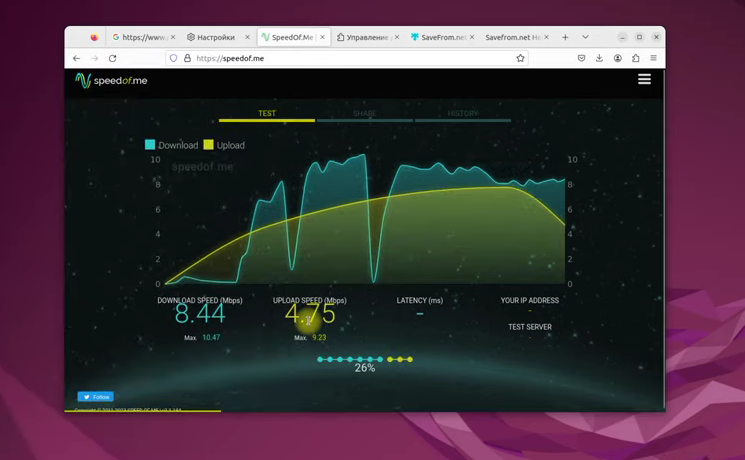Toggle the Upload legend series
The image size is (745, 460).
(224, 145)
